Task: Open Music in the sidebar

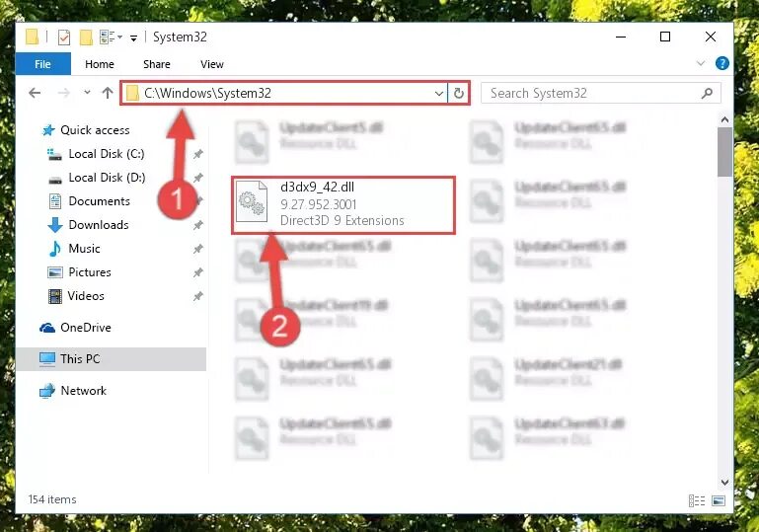Action: tap(84, 249)
